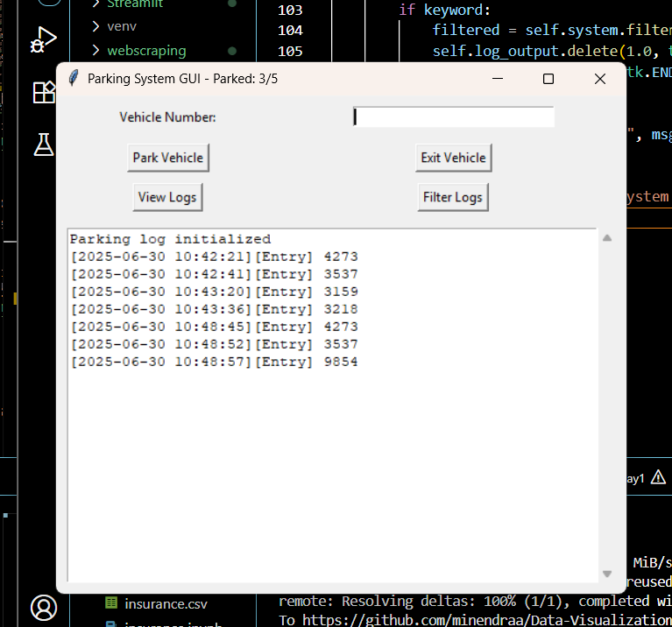The height and width of the screenshot is (627, 672).
Task: Click log entry at 10:48:52 for 3537
Action: (x=214, y=344)
